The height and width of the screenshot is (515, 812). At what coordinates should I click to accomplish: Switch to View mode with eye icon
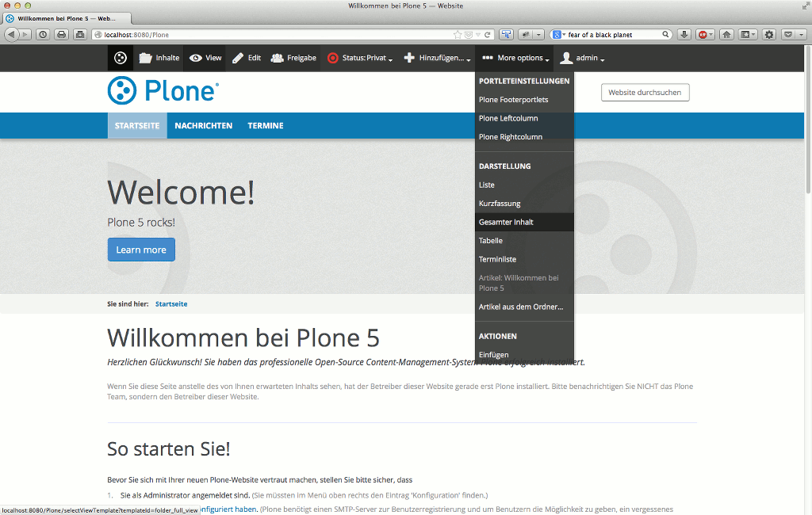(205, 58)
